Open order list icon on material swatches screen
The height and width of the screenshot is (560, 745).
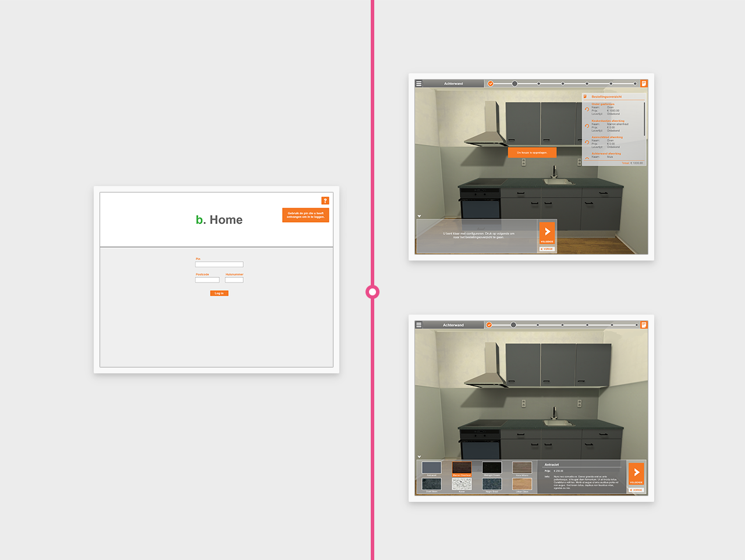tap(644, 325)
